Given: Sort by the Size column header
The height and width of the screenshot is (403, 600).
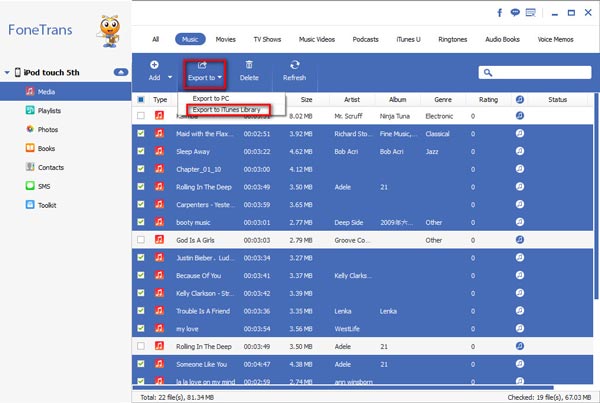Looking at the screenshot, I should (307, 100).
